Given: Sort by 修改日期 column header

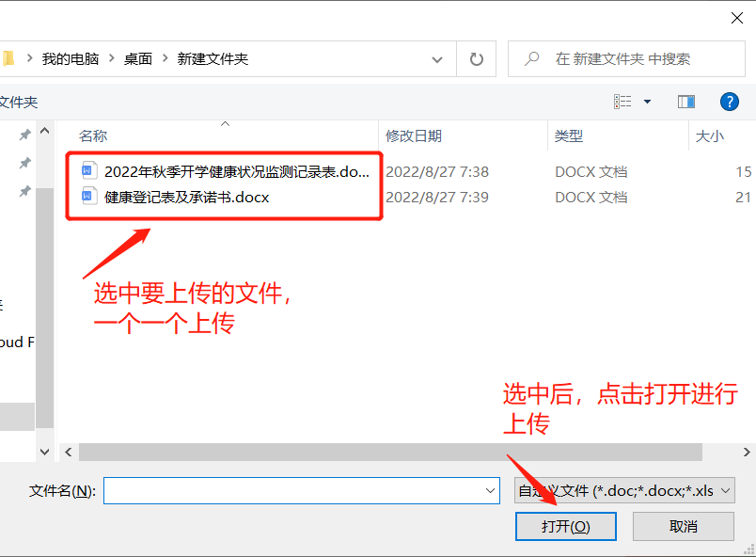Looking at the screenshot, I should pyautogui.click(x=414, y=136).
